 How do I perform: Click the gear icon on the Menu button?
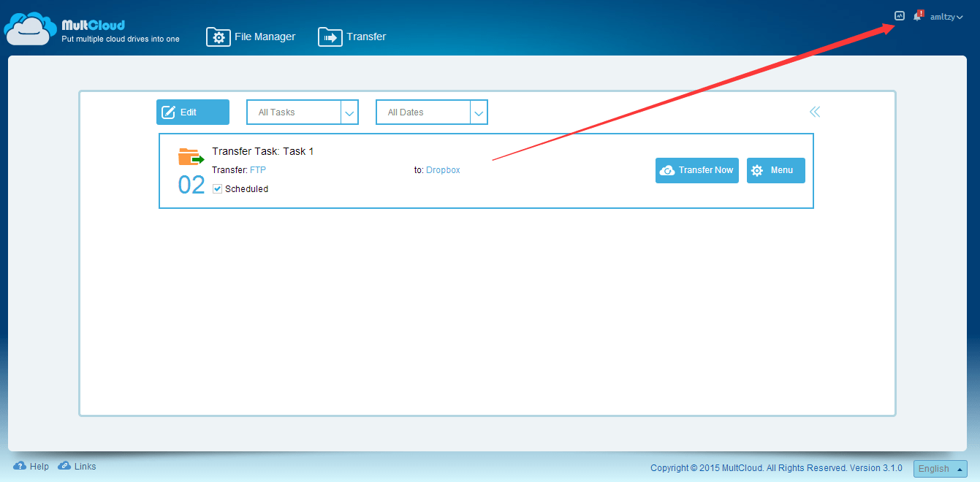758,170
